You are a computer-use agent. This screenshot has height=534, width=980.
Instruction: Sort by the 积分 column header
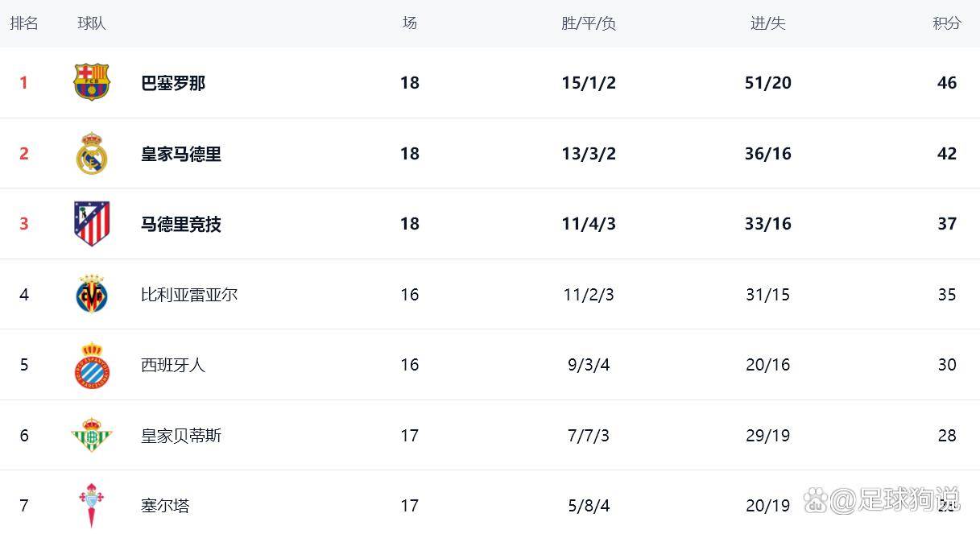click(947, 23)
